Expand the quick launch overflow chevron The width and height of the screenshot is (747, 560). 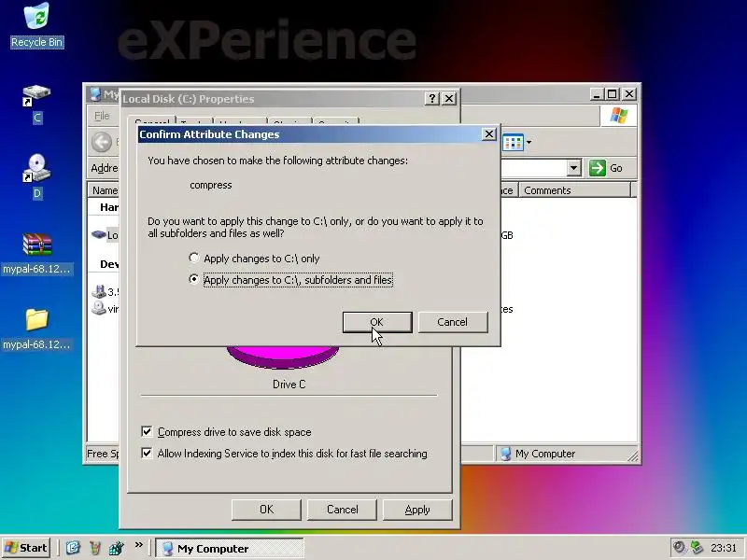pyautogui.click(x=138, y=545)
